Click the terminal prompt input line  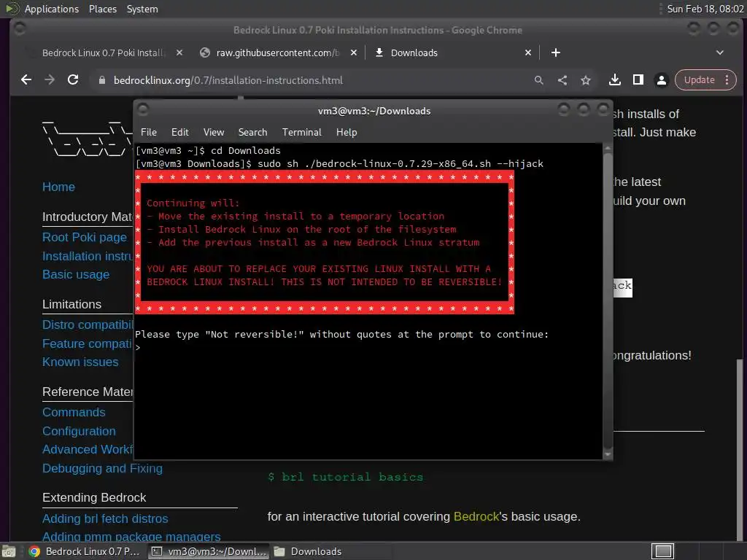coord(368,348)
